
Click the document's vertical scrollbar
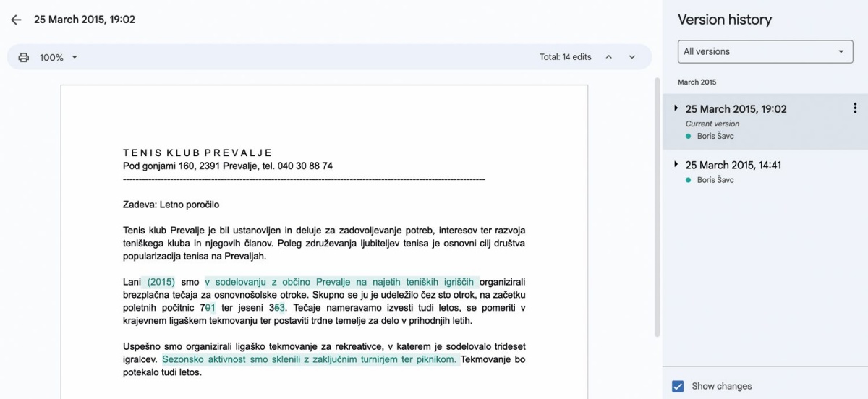tap(657, 206)
